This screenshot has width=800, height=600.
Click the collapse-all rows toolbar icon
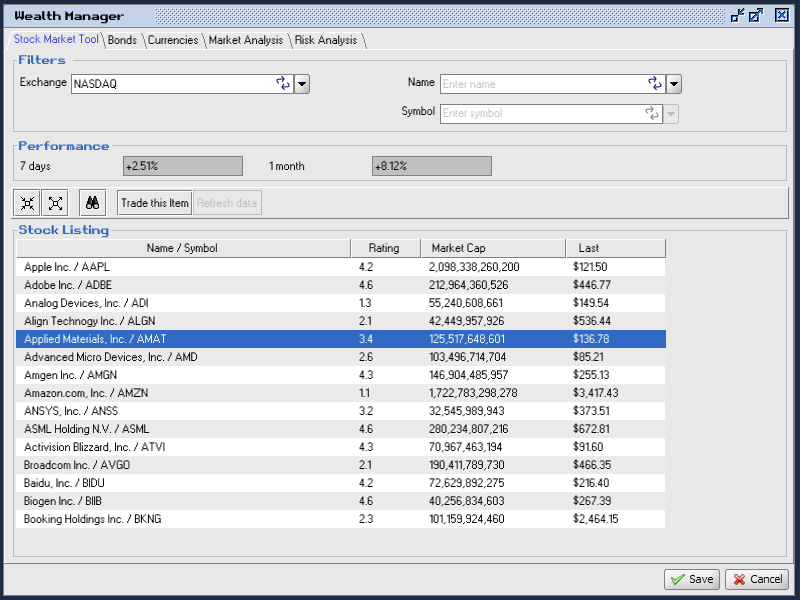click(x=27, y=203)
